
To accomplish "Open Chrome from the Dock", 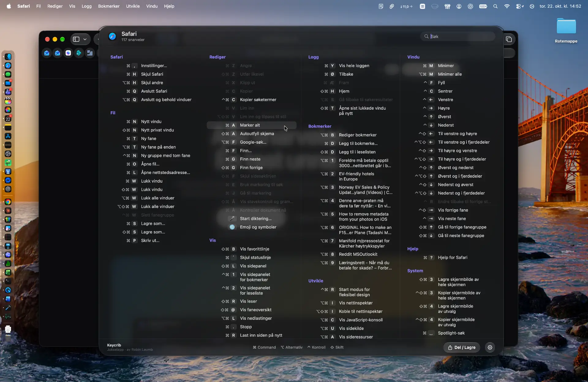I will 8,202.
